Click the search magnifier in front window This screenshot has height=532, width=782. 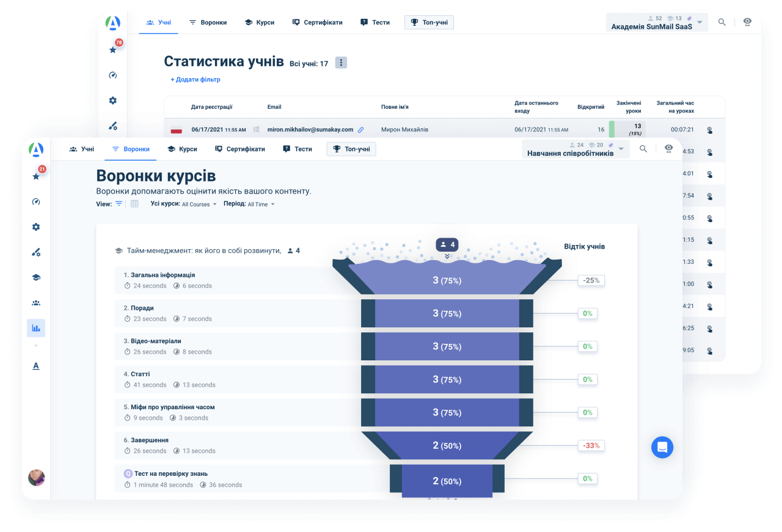coord(643,148)
